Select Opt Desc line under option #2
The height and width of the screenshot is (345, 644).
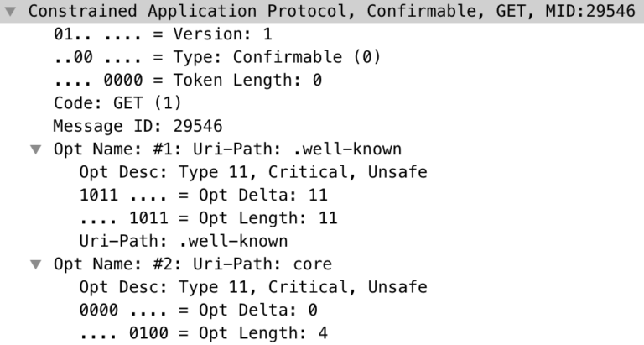[x=252, y=287]
